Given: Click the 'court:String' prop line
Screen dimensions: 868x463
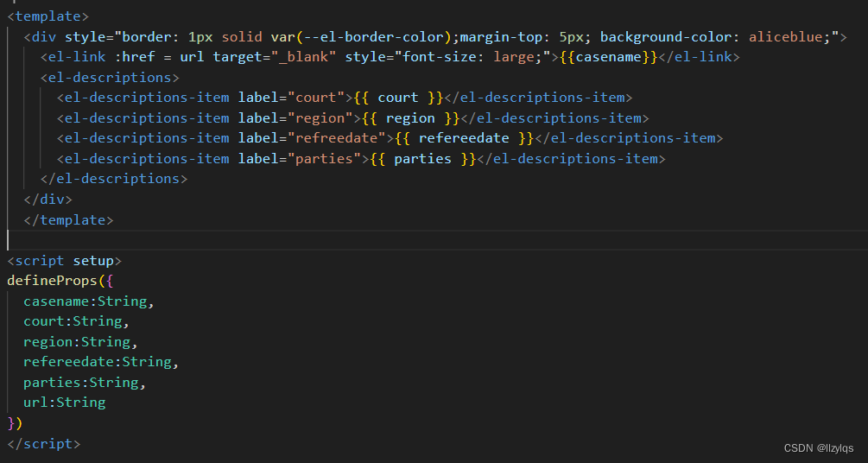Looking at the screenshot, I should (76, 321).
